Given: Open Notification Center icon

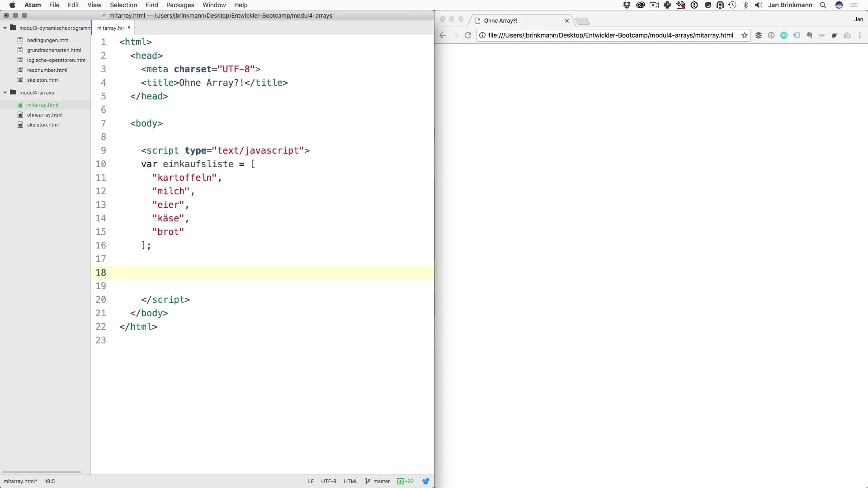Looking at the screenshot, I should click(854, 5).
